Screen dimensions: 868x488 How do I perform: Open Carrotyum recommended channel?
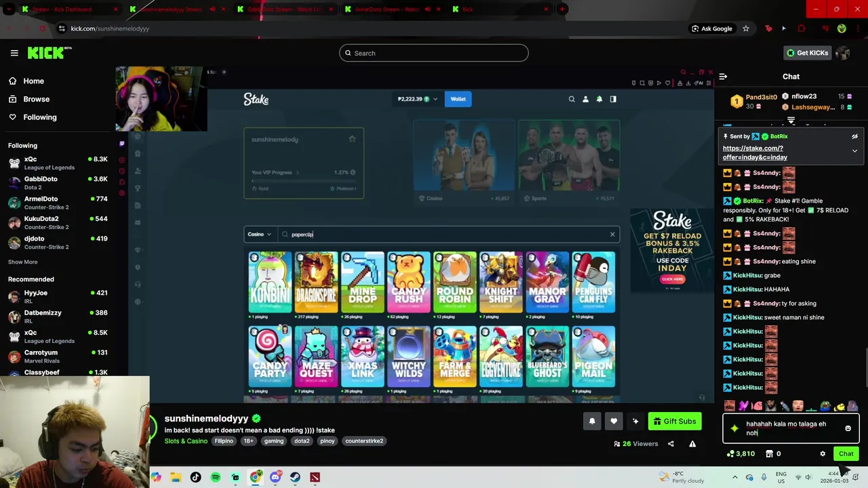(x=58, y=356)
